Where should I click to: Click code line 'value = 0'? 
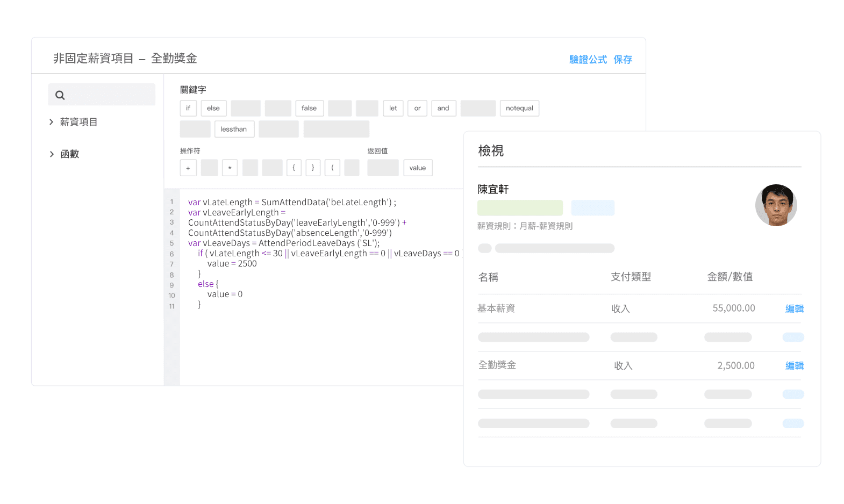coord(225,294)
